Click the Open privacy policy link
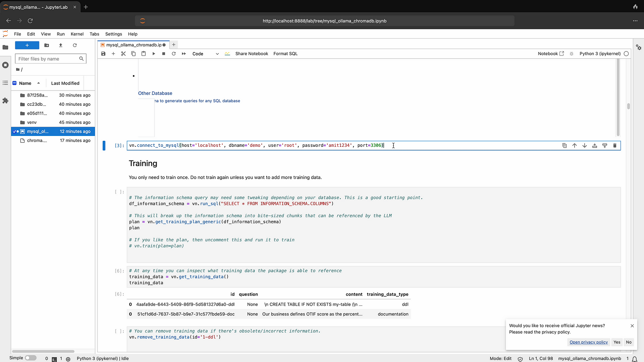 point(588,342)
